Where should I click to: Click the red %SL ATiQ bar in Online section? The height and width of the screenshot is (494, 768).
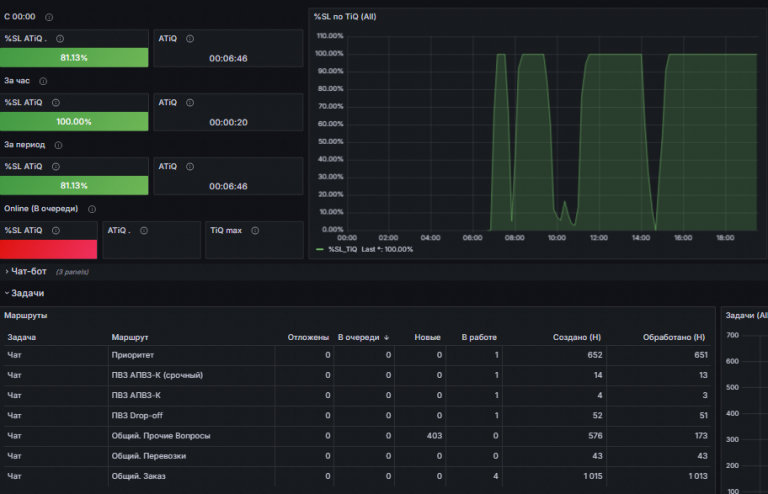(48, 249)
